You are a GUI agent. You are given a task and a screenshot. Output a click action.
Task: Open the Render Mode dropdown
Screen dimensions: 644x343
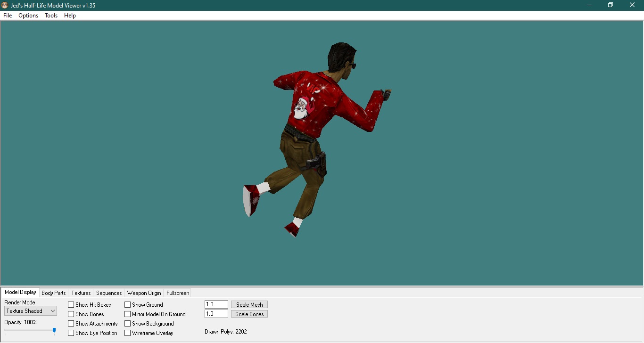click(31, 311)
